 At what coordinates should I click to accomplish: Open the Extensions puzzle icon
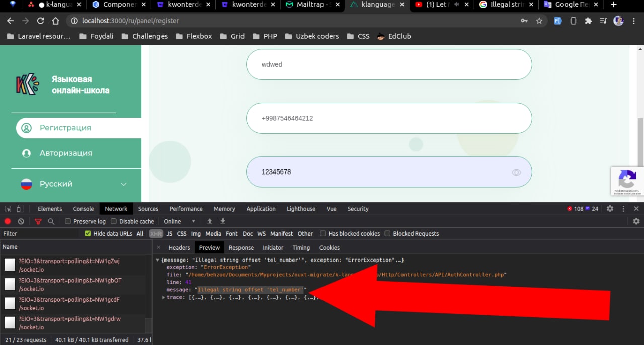click(588, 21)
